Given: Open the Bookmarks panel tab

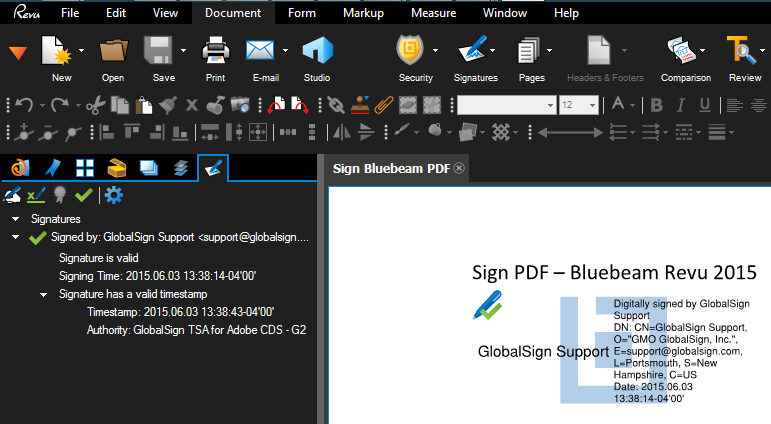Looking at the screenshot, I should point(53,168).
